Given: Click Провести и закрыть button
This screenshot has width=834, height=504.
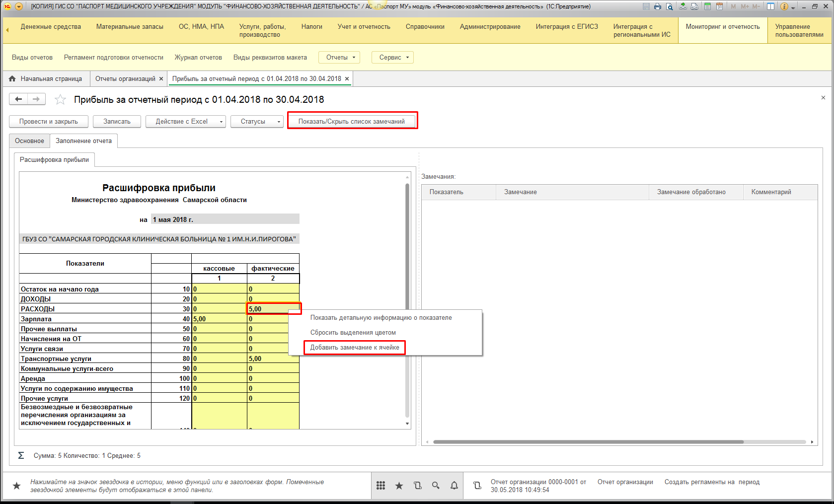Looking at the screenshot, I should point(49,122).
